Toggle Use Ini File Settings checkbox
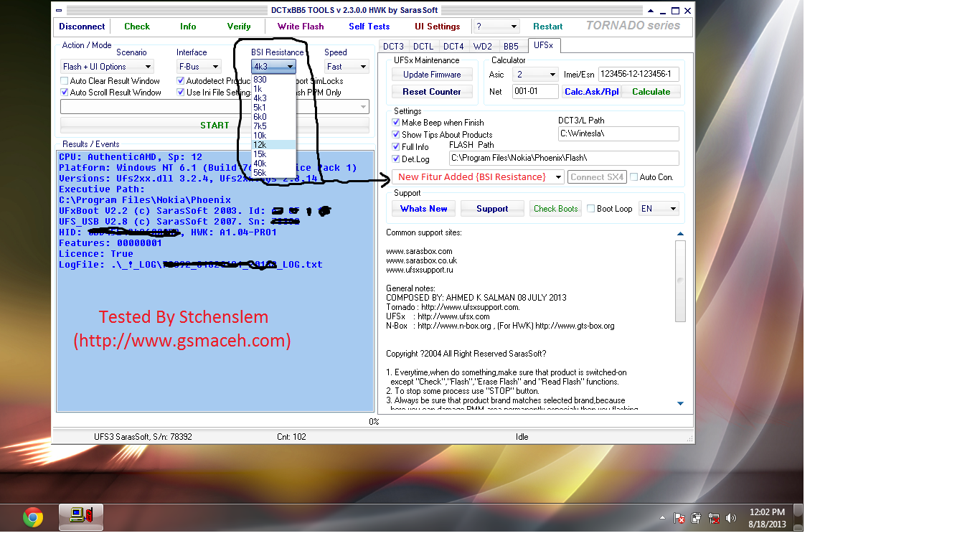Image resolution: width=980 pixels, height=551 pixels. [181, 93]
